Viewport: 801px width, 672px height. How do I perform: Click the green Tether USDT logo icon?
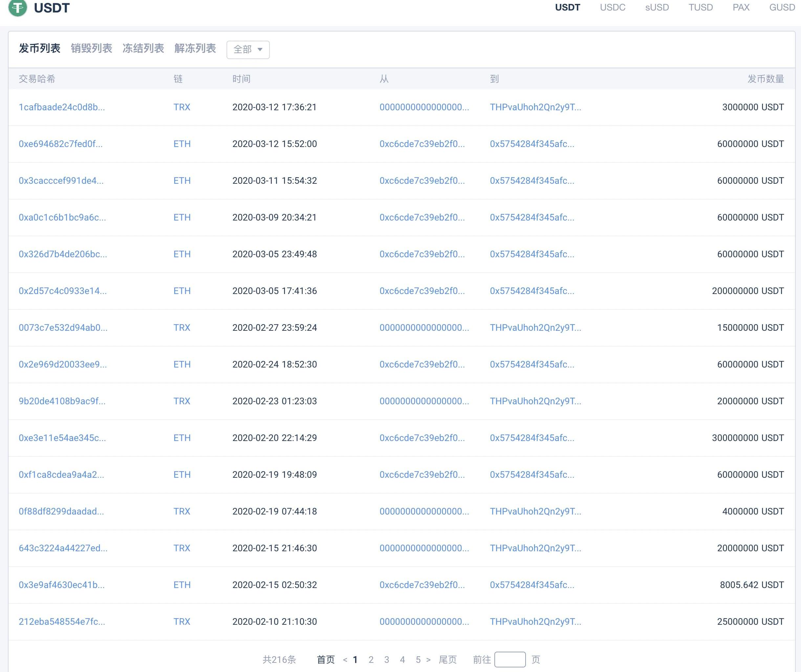(17, 8)
